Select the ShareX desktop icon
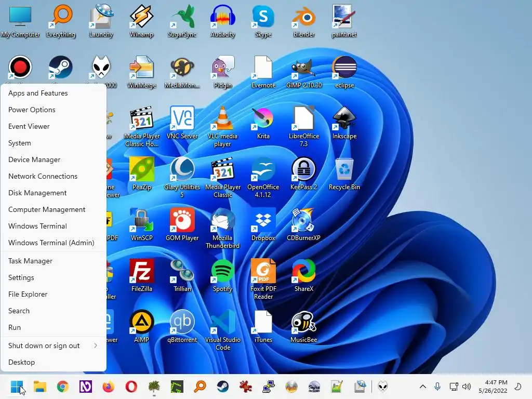Image resolution: width=532 pixels, height=399 pixels. tap(303, 275)
